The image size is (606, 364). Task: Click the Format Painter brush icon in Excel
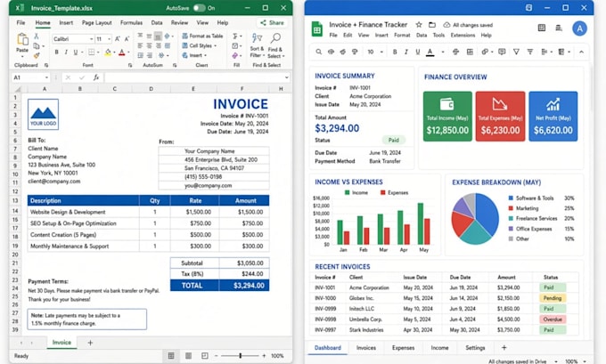(37, 55)
